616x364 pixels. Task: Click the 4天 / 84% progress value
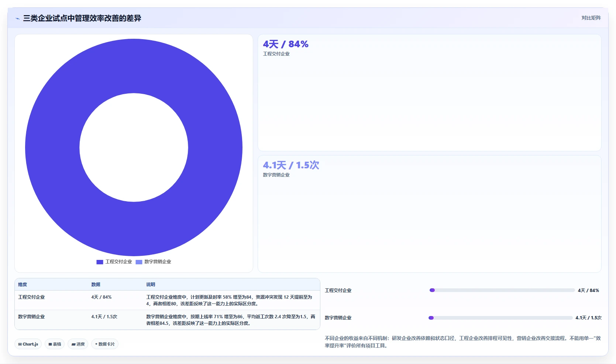(x=589, y=291)
